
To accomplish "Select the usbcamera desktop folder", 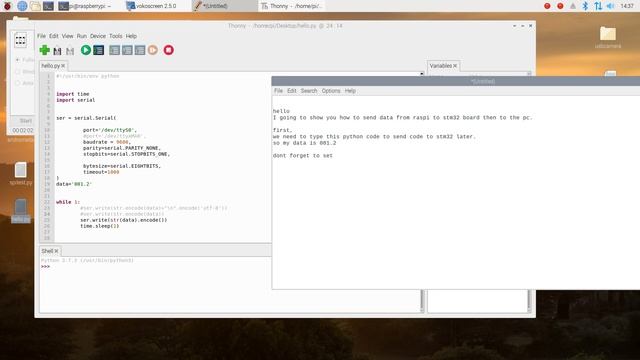I will [608, 37].
